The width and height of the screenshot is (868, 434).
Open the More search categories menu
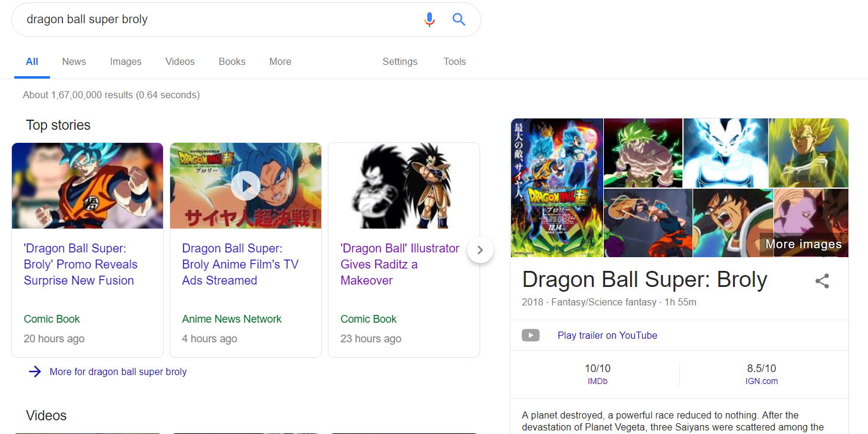pyautogui.click(x=280, y=61)
